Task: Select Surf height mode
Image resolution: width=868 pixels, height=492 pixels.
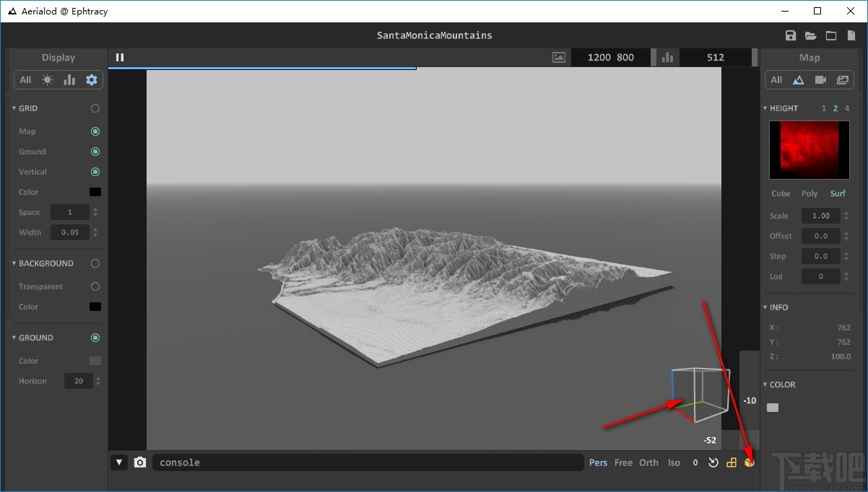Action: [838, 193]
